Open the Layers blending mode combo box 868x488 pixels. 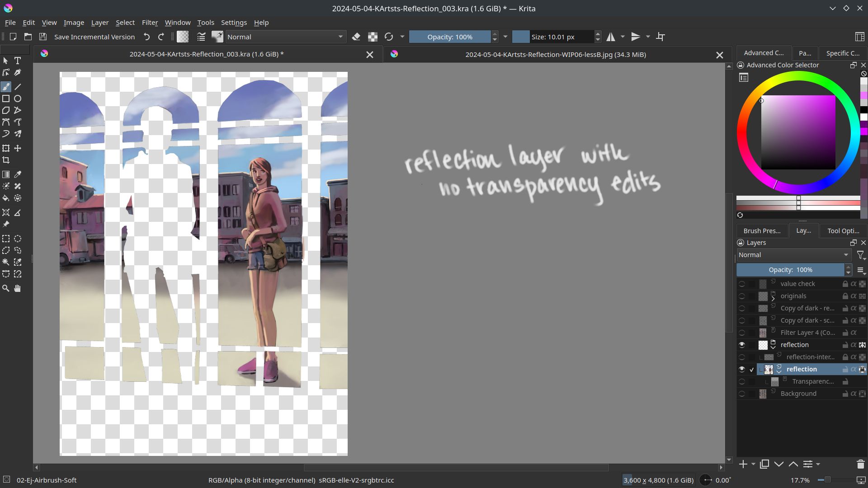click(x=793, y=255)
